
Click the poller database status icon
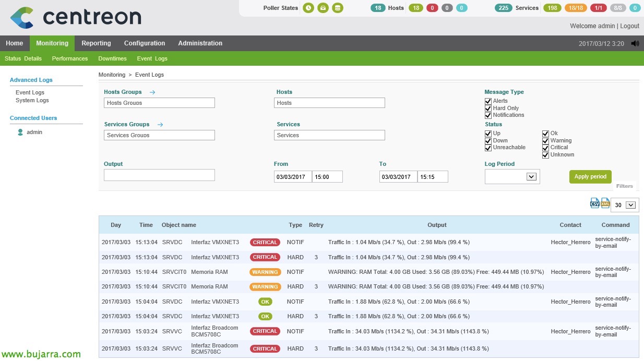[x=338, y=8]
